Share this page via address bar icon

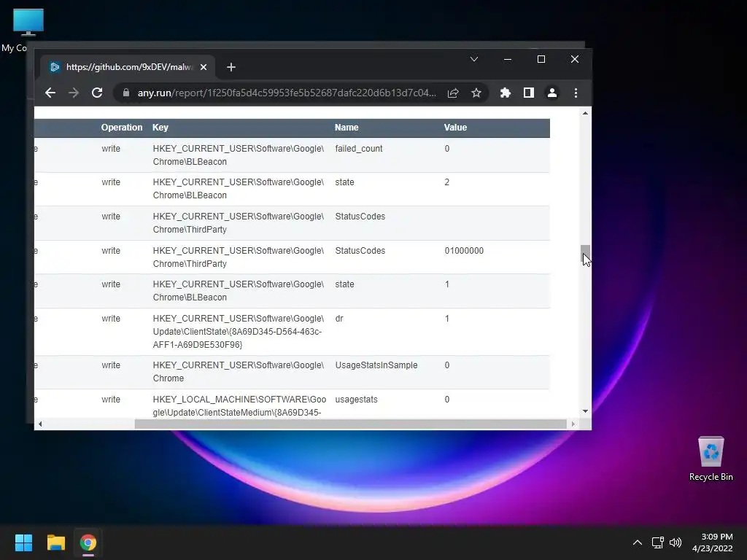click(453, 93)
